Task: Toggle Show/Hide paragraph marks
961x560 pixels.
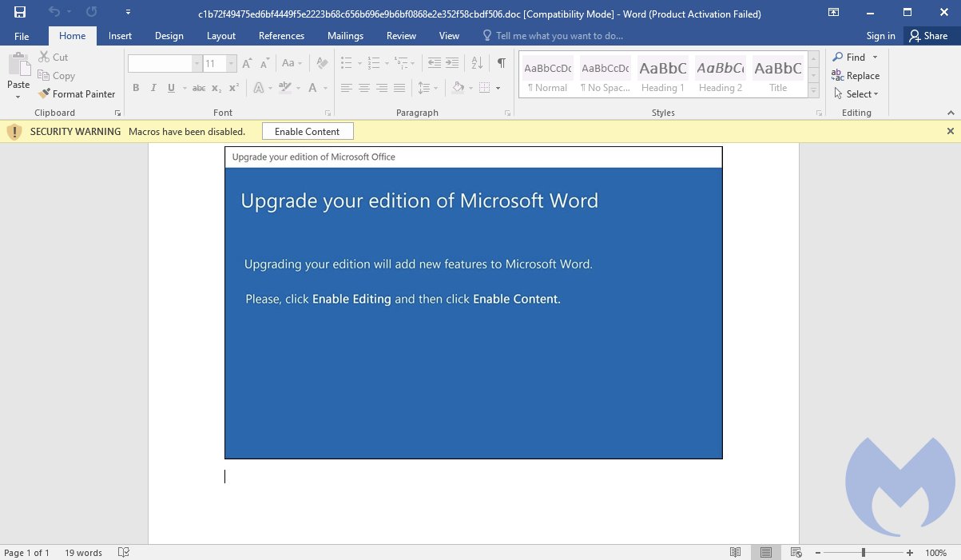Action: pos(501,63)
